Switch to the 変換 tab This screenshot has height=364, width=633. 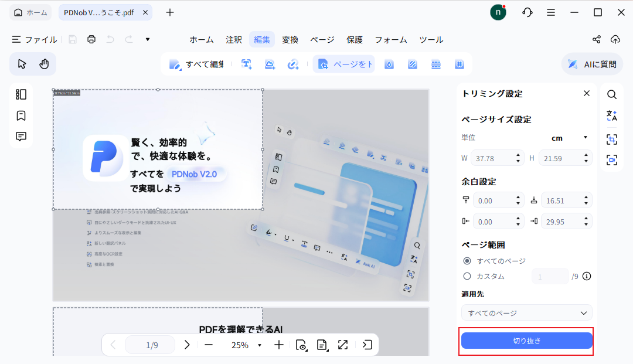[x=290, y=39]
